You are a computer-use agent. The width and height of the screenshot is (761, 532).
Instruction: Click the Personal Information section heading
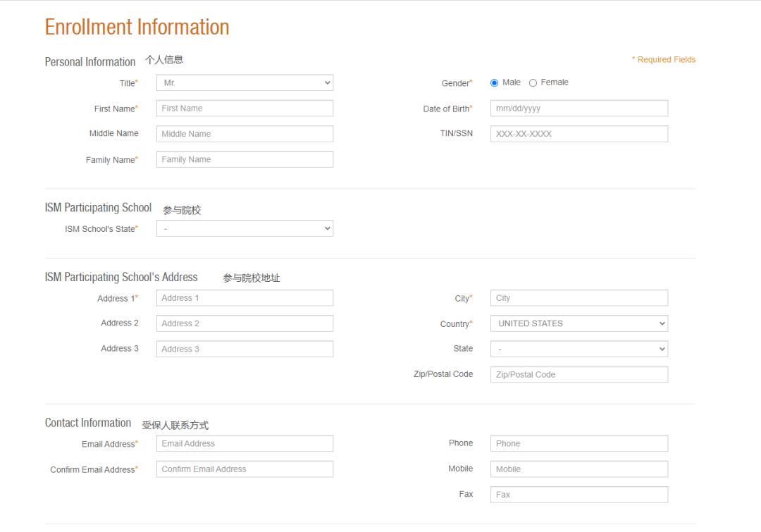tap(90, 62)
